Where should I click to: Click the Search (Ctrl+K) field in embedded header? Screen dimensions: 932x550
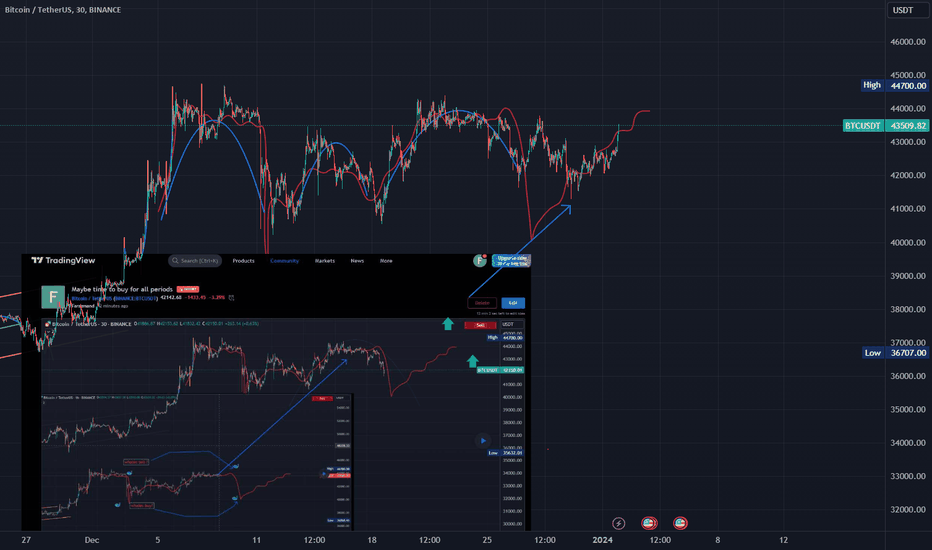coord(195,260)
